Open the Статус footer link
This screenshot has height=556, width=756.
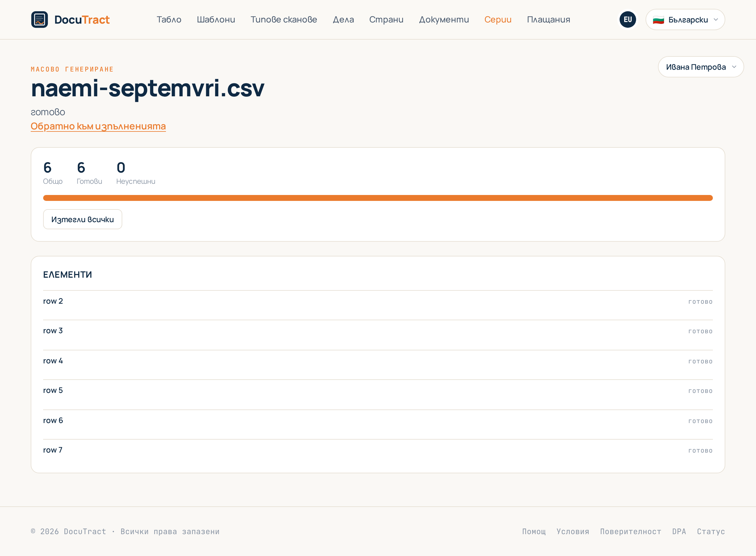coord(711,531)
